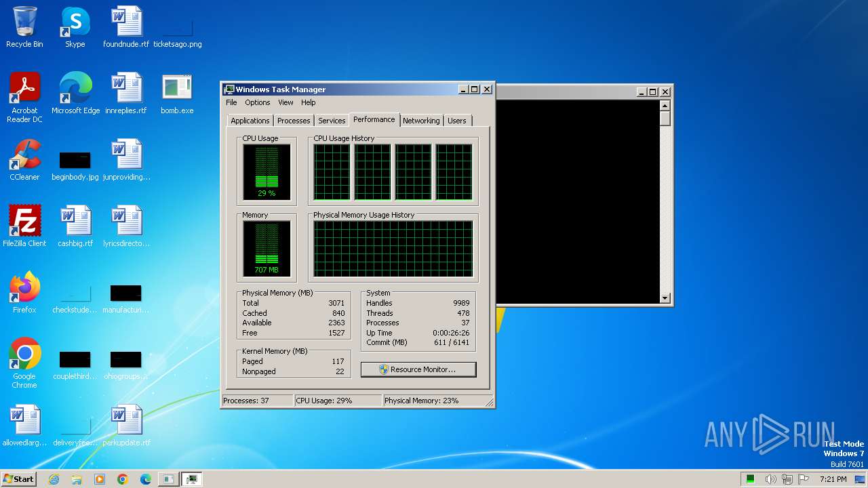Image resolution: width=868 pixels, height=488 pixels.
Task: Click 'Physical Memory: 23%' status text
Action: coord(421,401)
